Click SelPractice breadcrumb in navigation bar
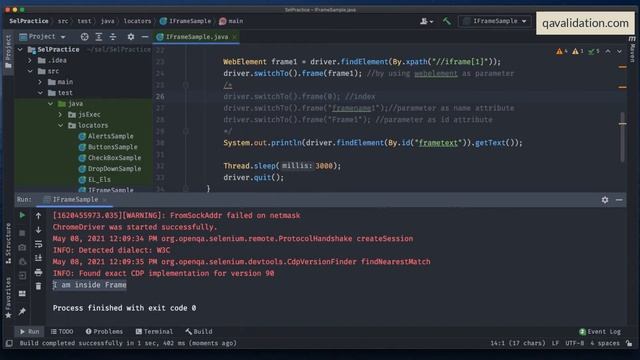The height and width of the screenshot is (360, 640). pos(29,21)
